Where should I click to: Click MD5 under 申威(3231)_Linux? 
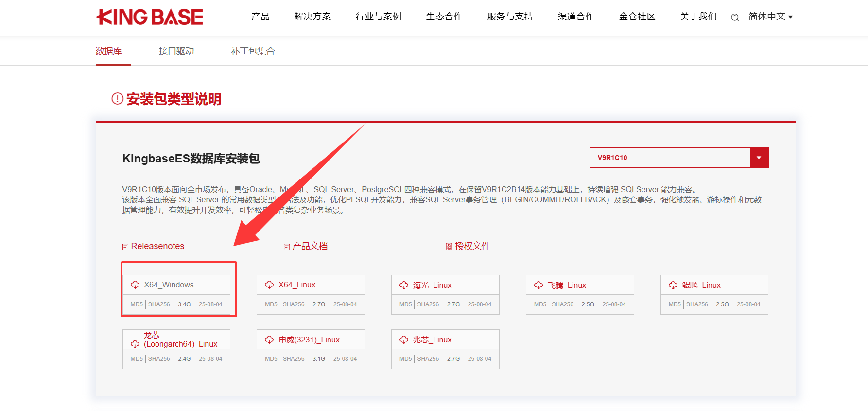click(271, 359)
